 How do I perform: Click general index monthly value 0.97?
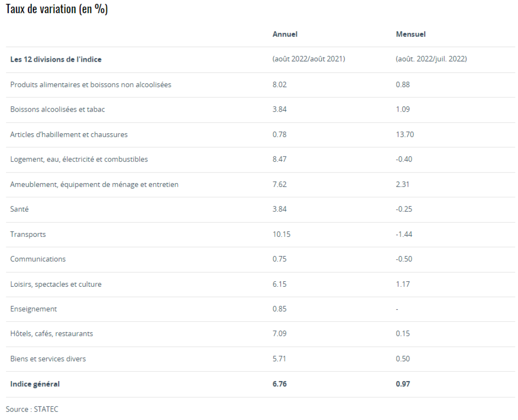click(403, 384)
